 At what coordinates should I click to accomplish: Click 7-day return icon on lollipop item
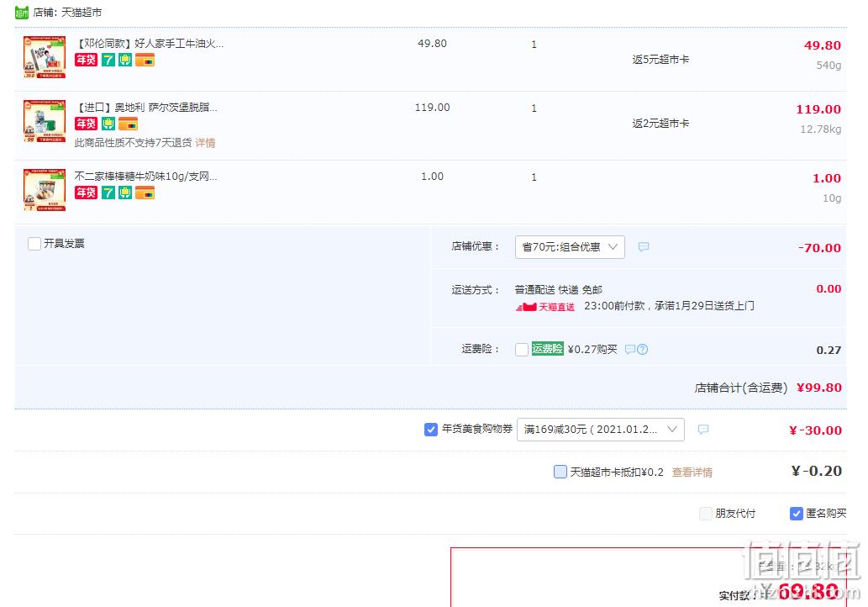108,193
